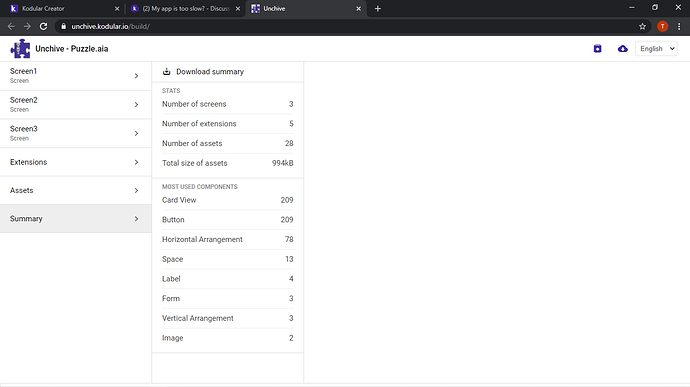The width and height of the screenshot is (690, 387).
Task: Click the browser forward arrow
Action: (x=27, y=26)
